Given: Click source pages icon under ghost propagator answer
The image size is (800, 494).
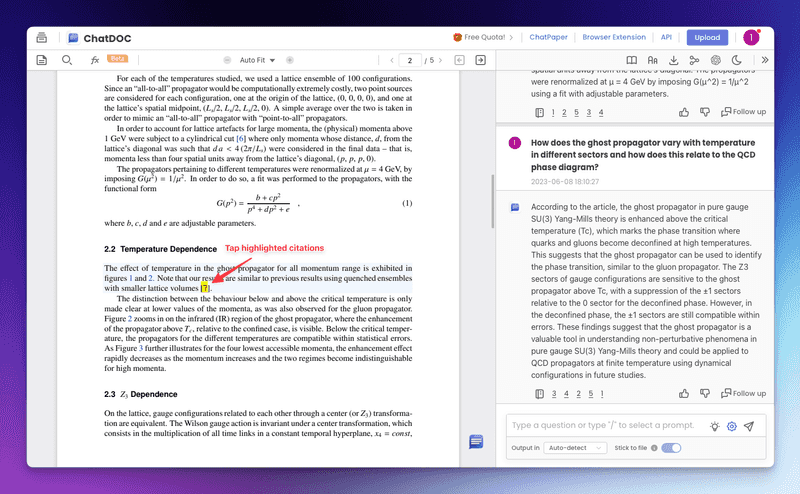Looking at the screenshot, I should 539,394.
